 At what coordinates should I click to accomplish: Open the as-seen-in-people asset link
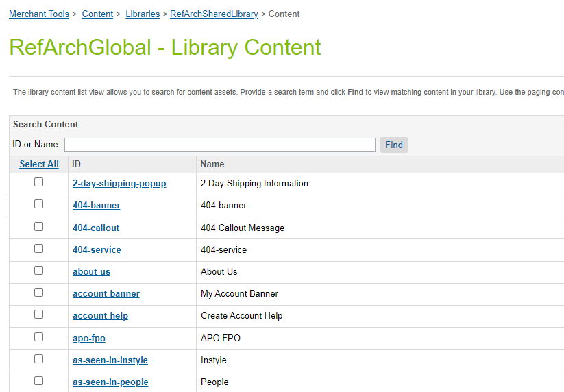click(110, 382)
